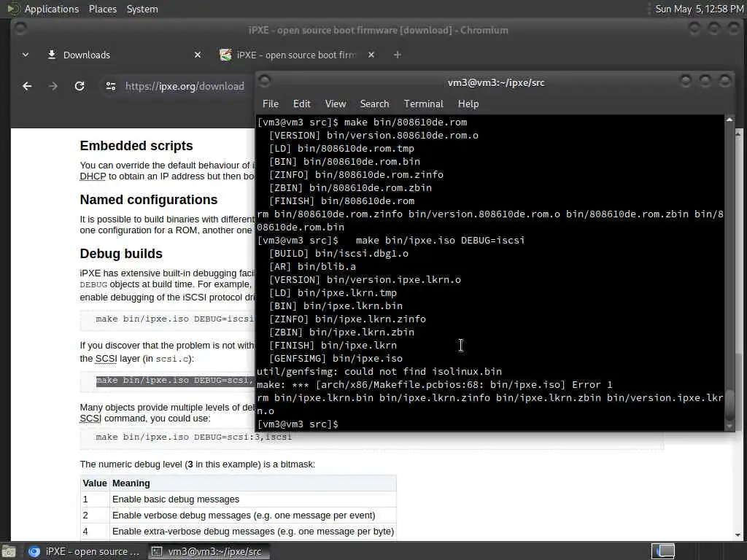Viewport: 747px width, 560px height.
Task: Click the terminal line '[GENFSIMG] bin/ipxe.iso'
Action: click(336, 358)
